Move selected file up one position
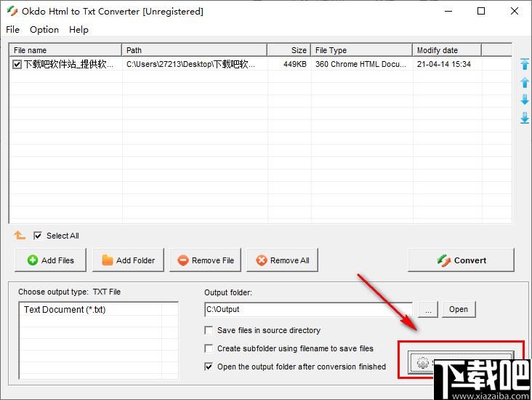532x400 pixels. click(x=525, y=82)
